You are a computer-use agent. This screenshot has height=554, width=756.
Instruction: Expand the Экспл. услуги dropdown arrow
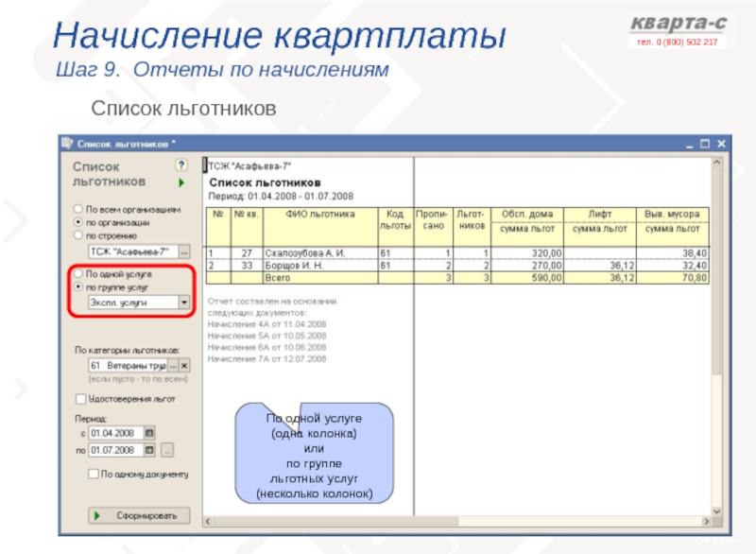click(x=184, y=303)
